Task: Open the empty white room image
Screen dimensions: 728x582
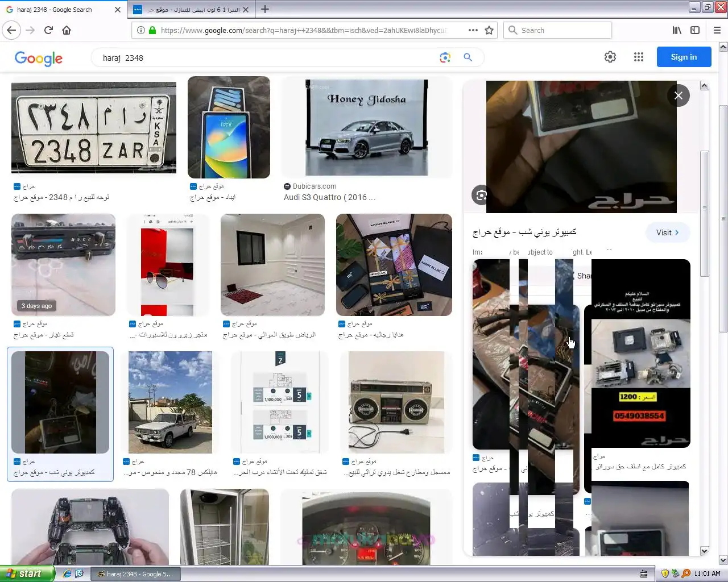Action: [x=272, y=265]
